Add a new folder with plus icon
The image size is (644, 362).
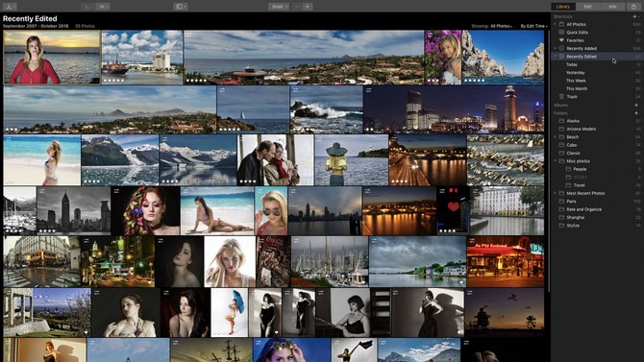(x=636, y=113)
